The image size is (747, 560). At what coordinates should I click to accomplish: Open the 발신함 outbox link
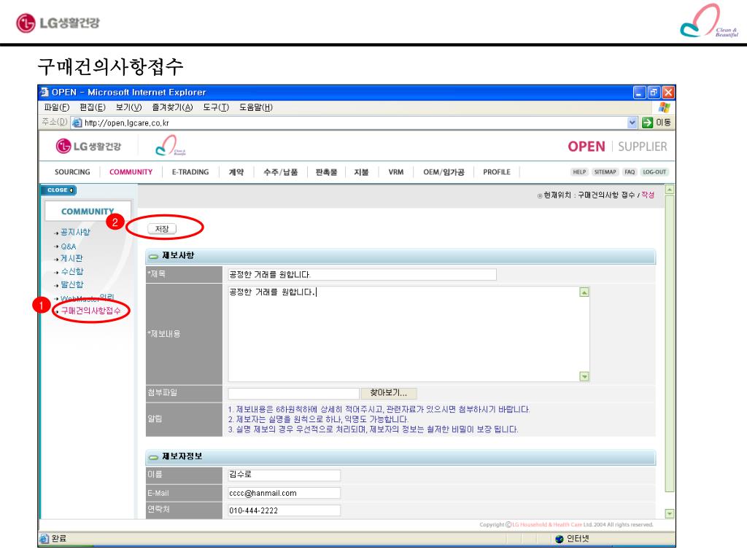[x=72, y=284]
